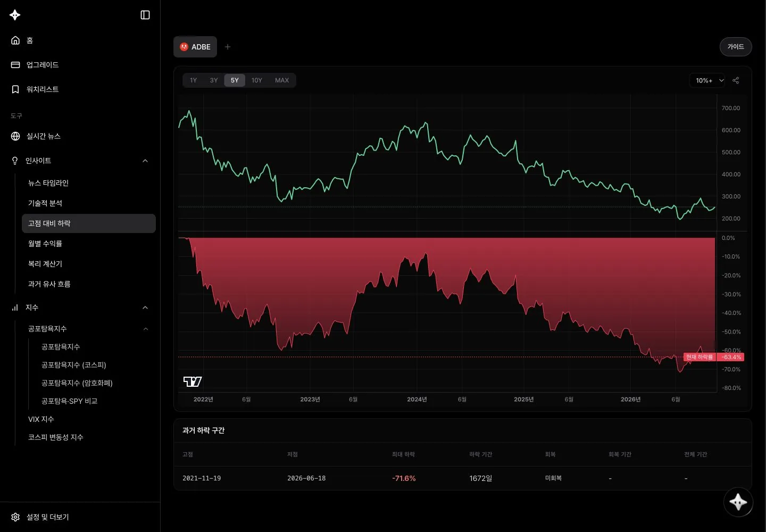Click the 2026-06-18 저점 date cell
This screenshot has width=766, height=532.
tap(306, 478)
